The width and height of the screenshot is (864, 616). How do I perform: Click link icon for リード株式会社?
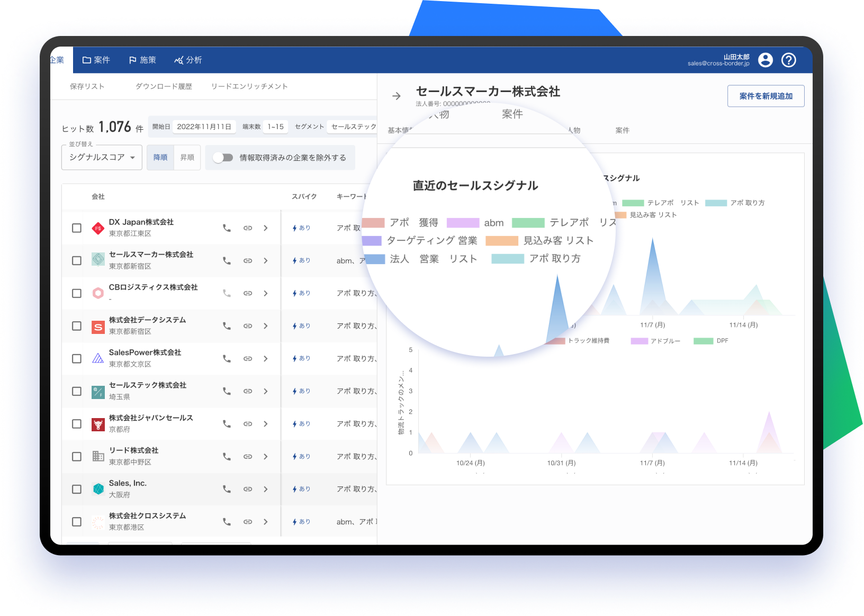click(248, 457)
